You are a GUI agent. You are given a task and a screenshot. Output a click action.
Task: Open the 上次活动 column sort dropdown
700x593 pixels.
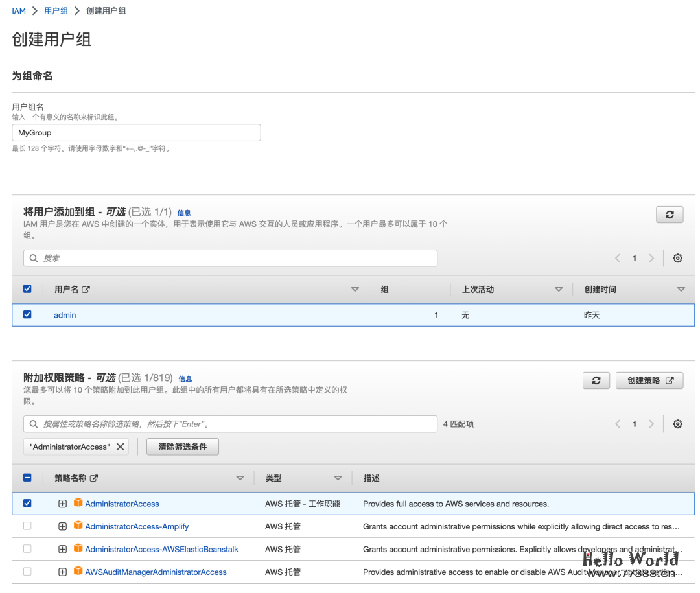[x=559, y=289]
